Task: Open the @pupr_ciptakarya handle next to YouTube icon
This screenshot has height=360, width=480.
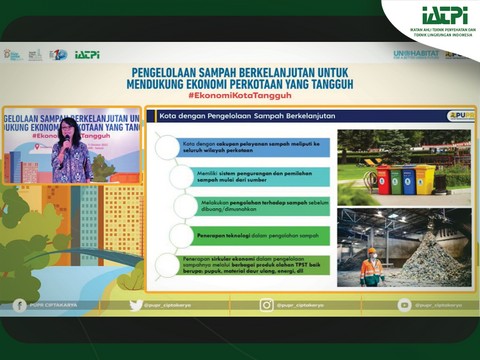Action: [438, 305]
